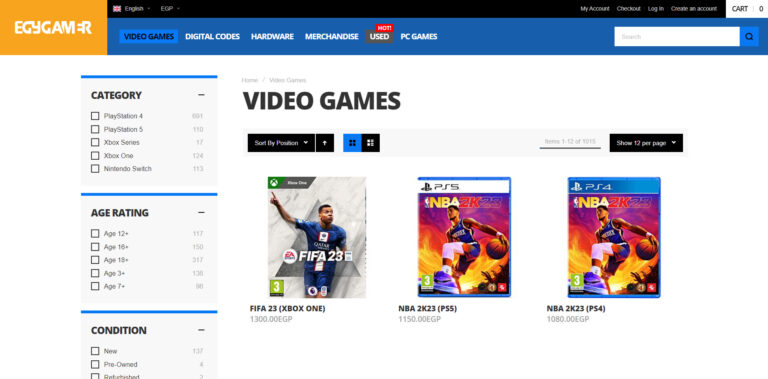Image resolution: width=768 pixels, height=379 pixels.
Task: Tick the Nintendo Switch checkbox
Action: pyautogui.click(x=95, y=168)
